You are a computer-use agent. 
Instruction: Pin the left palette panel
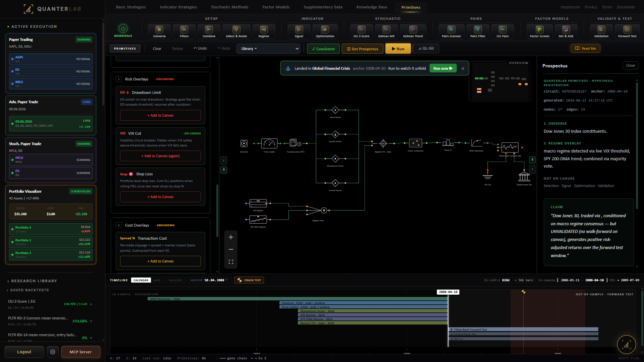click(224, 170)
